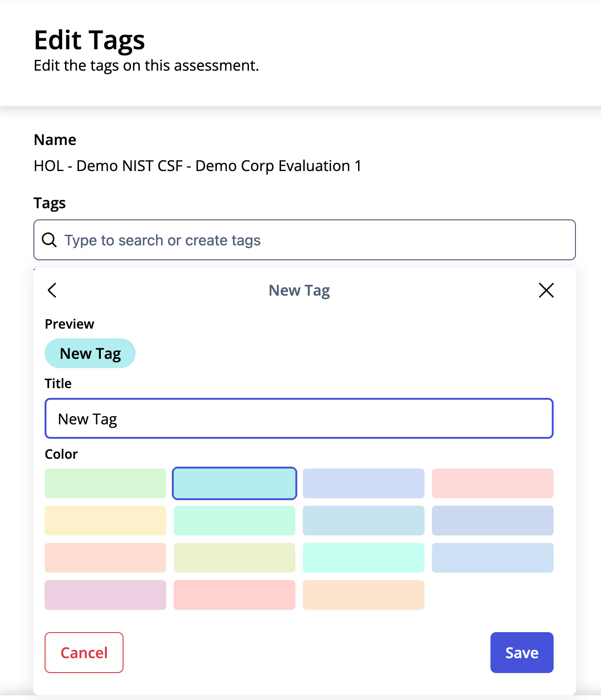The width and height of the screenshot is (601, 700).
Task: Choose the sky blue swatch in third row
Action: [493, 558]
